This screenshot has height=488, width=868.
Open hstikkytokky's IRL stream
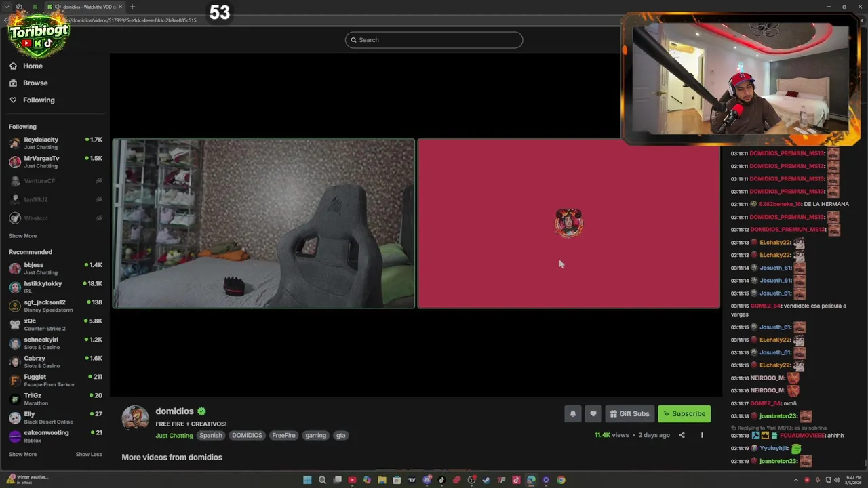[55, 287]
